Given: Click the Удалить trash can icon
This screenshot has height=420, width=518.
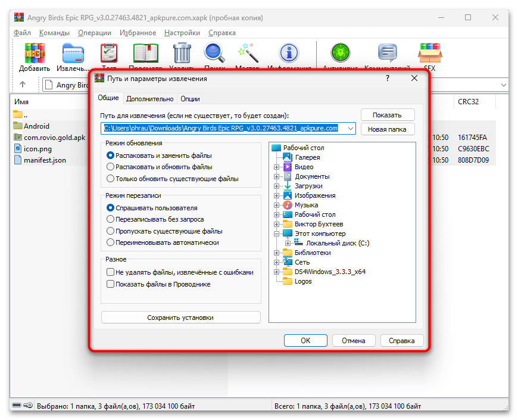Looking at the screenshot, I should click(x=182, y=53).
